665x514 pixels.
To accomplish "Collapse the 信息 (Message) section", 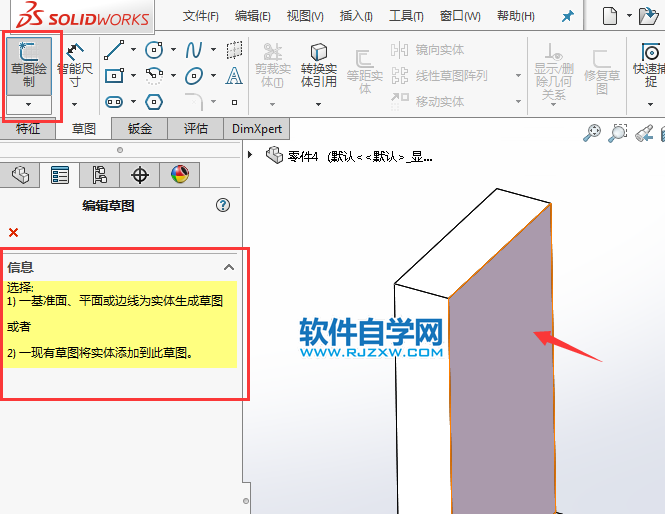I will (229, 267).
